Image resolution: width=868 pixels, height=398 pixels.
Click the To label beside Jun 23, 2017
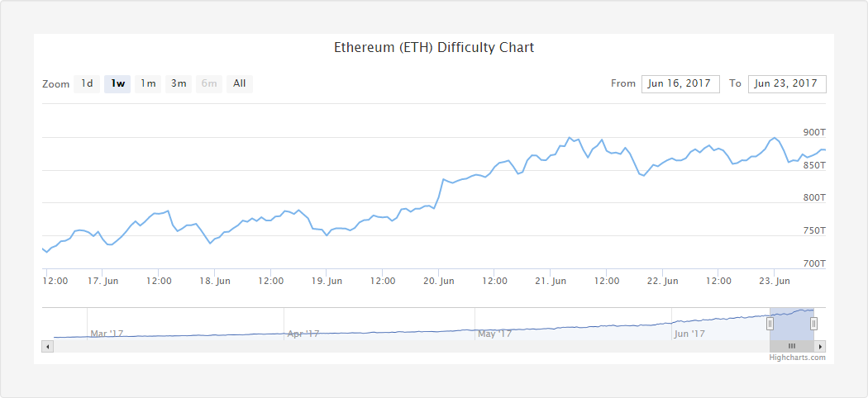click(x=735, y=84)
